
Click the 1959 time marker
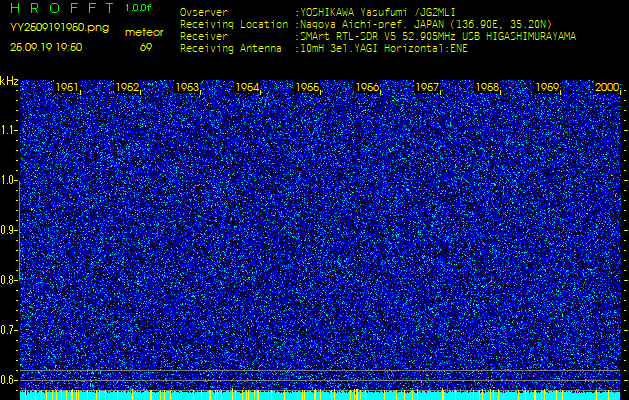point(547,87)
